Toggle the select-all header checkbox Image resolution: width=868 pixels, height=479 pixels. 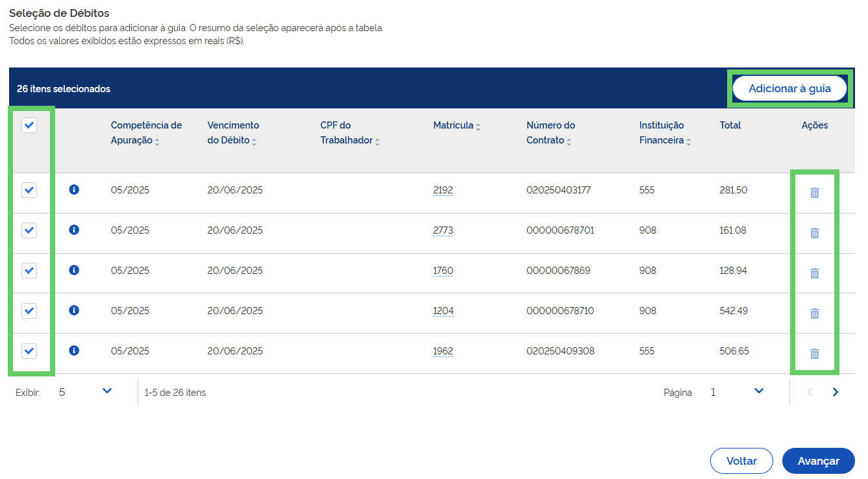29,125
